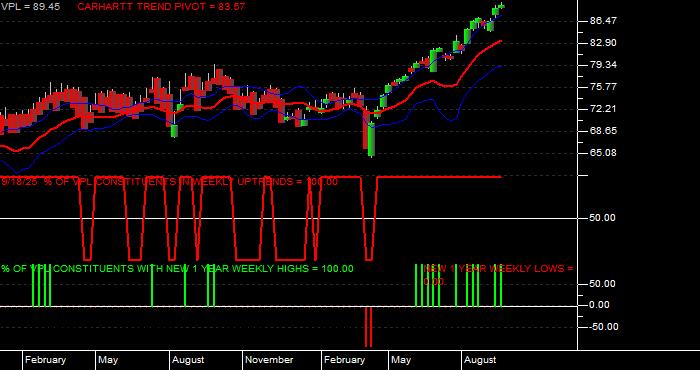Select the 68.65 price axis value
Image resolution: width=700 pixels, height=370 pixels.
click(x=604, y=130)
